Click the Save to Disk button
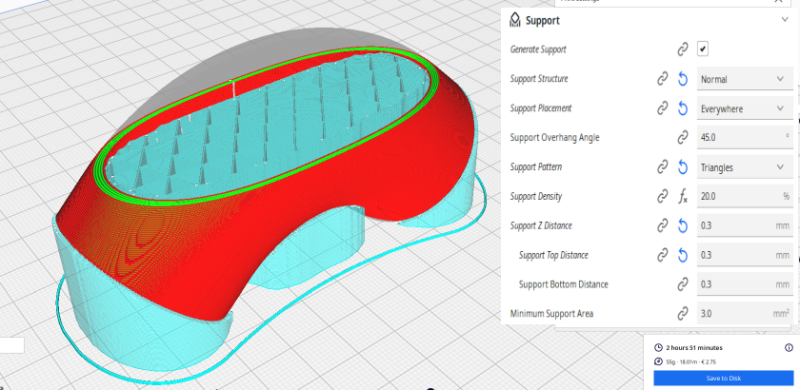This screenshot has height=390, width=800. 723,378
